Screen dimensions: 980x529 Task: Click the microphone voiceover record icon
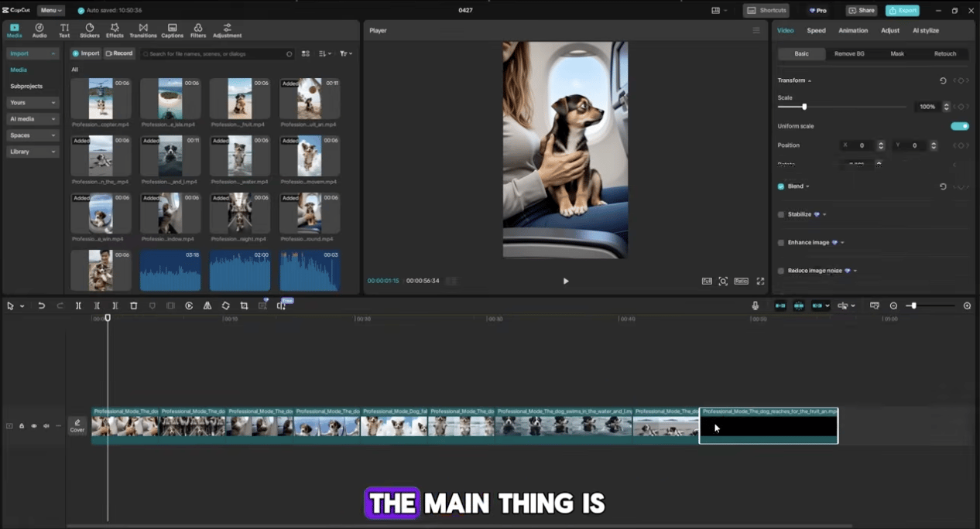click(x=756, y=305)
